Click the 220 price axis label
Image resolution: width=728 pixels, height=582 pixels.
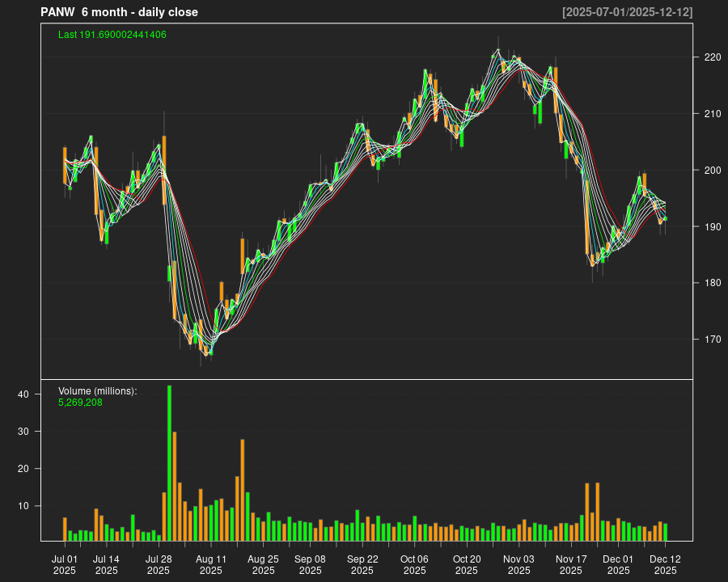[x=712, y=57]
